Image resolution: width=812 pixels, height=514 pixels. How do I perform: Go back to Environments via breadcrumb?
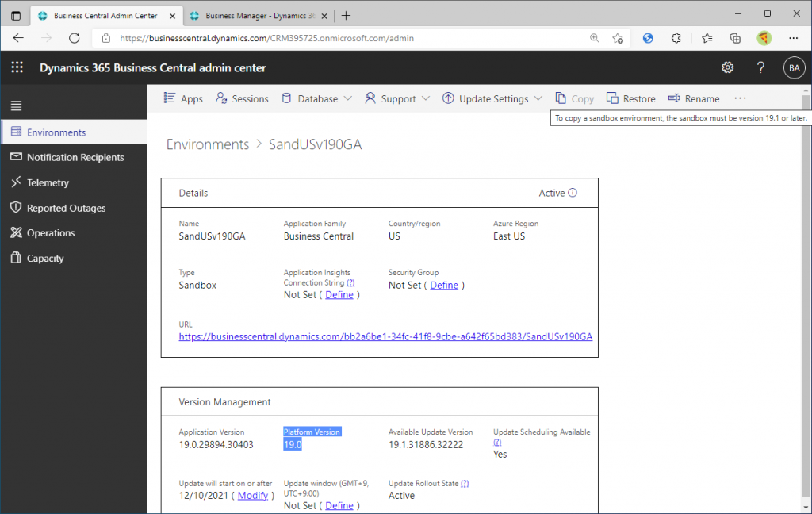click(x=208, y=144)
